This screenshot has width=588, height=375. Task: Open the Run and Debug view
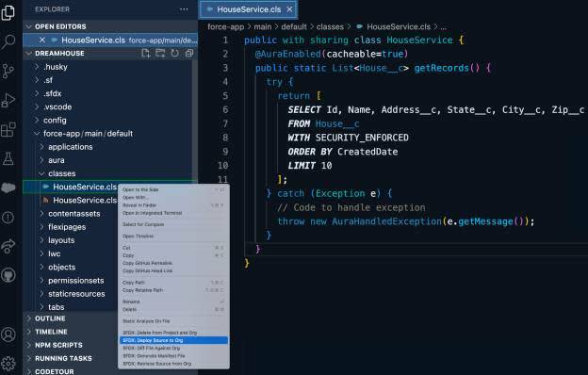8,101
